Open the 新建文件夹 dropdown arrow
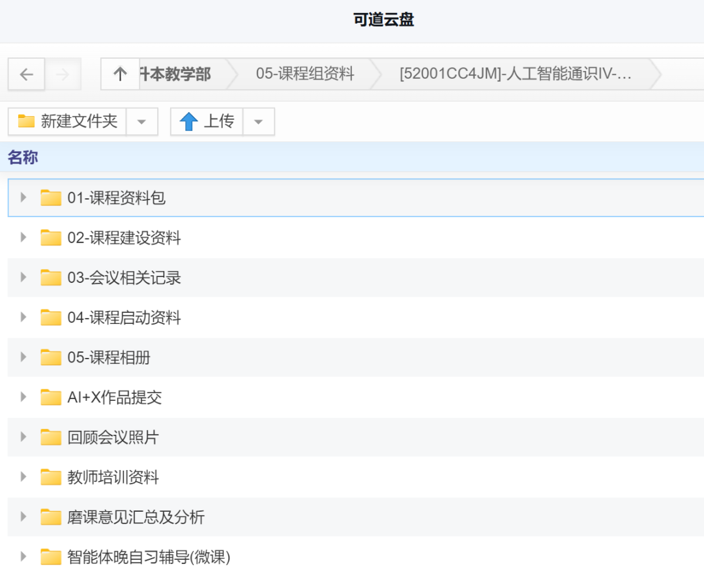Screen dimensions: 704x588 click(x=142, y=122)
